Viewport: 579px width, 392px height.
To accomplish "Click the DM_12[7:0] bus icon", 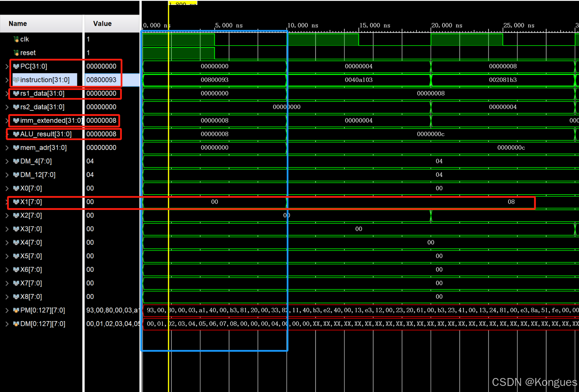I will pyautogui.click(x=16, y=175).
